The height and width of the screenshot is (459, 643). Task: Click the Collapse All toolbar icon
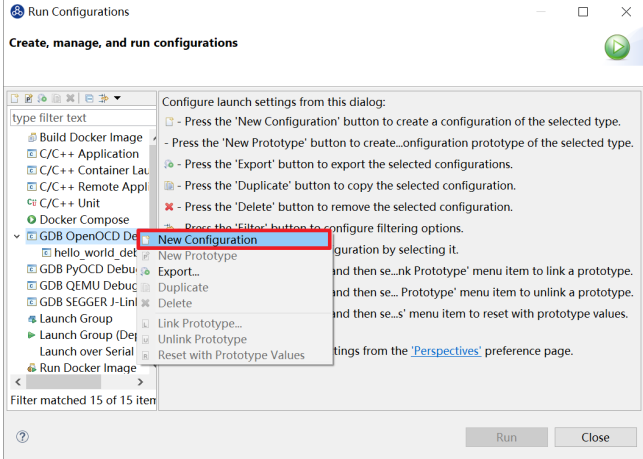click(x=89, y=98)
